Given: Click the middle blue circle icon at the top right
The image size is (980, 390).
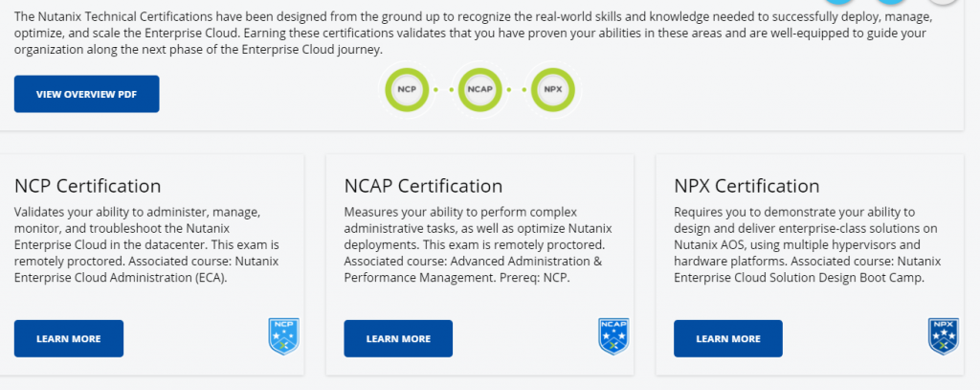Looking at the screenshot, I should tap(890, 2).
